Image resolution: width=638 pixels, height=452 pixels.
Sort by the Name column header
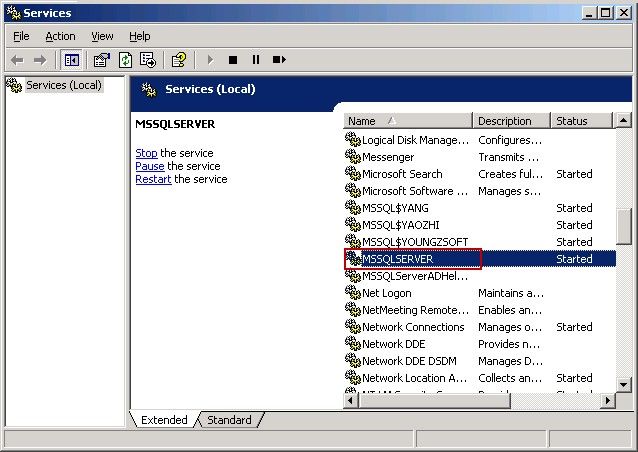408,121
